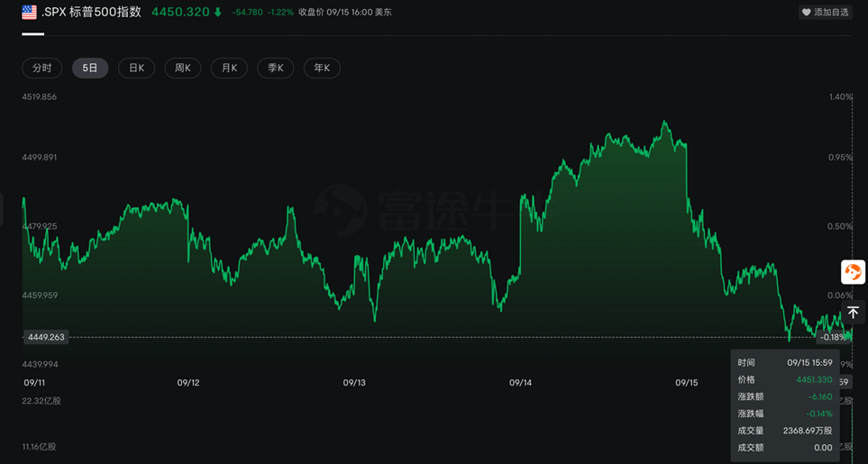Click the 4439.994 y-axis label

pos(40,365)
